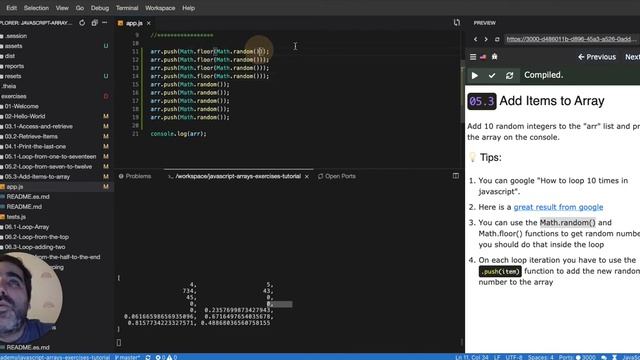Screen dimensions: 640x360
Task: Click the LF line ending status entry
Action: [x=497, y=357]
